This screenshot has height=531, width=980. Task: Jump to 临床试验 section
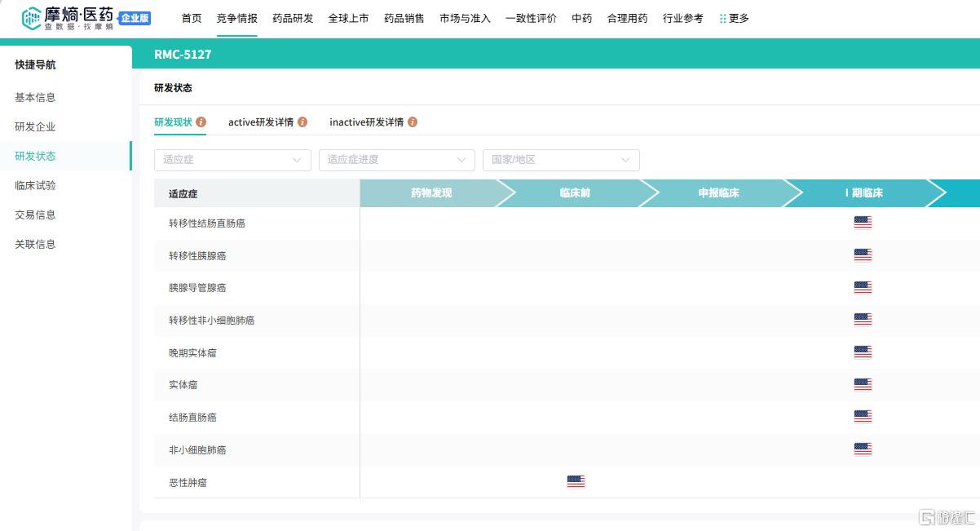click(x=35, y=186)
